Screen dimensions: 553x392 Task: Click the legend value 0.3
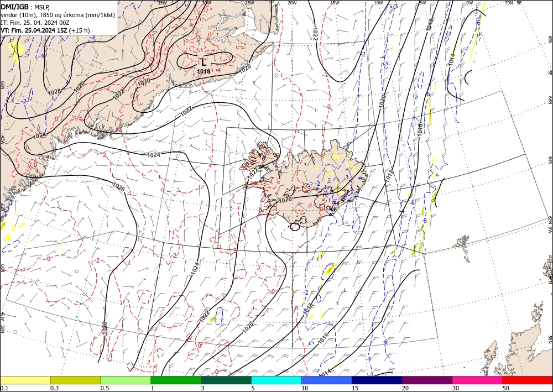pos(54,388)
